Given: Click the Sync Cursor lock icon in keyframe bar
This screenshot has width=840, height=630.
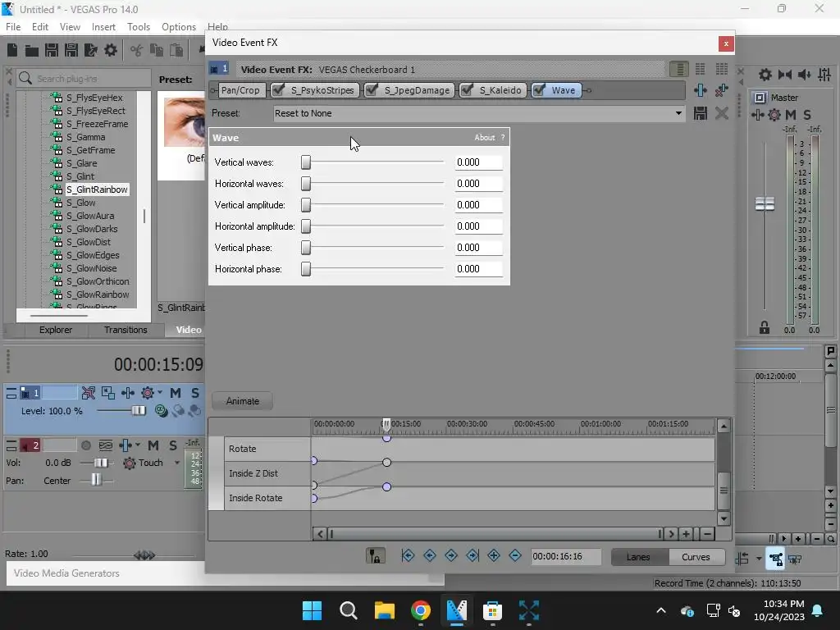Looking at the screenshot, I should [x=375, y=556].
